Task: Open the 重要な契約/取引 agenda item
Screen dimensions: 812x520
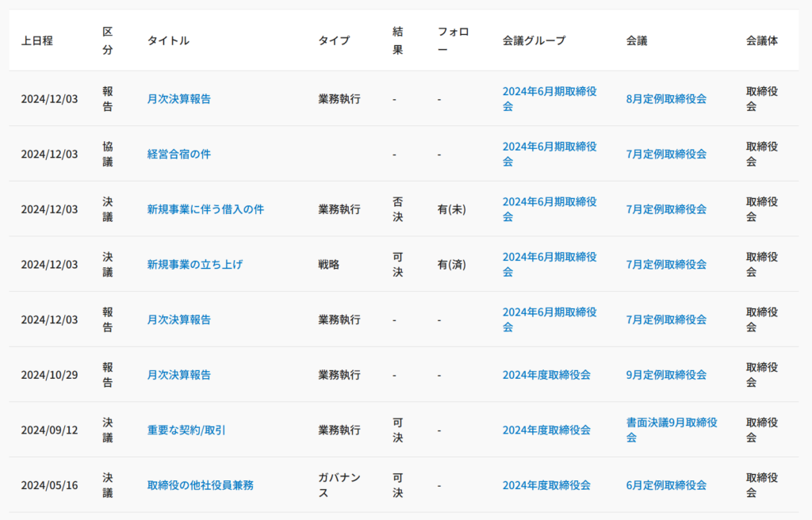Action: click(186, 430)
